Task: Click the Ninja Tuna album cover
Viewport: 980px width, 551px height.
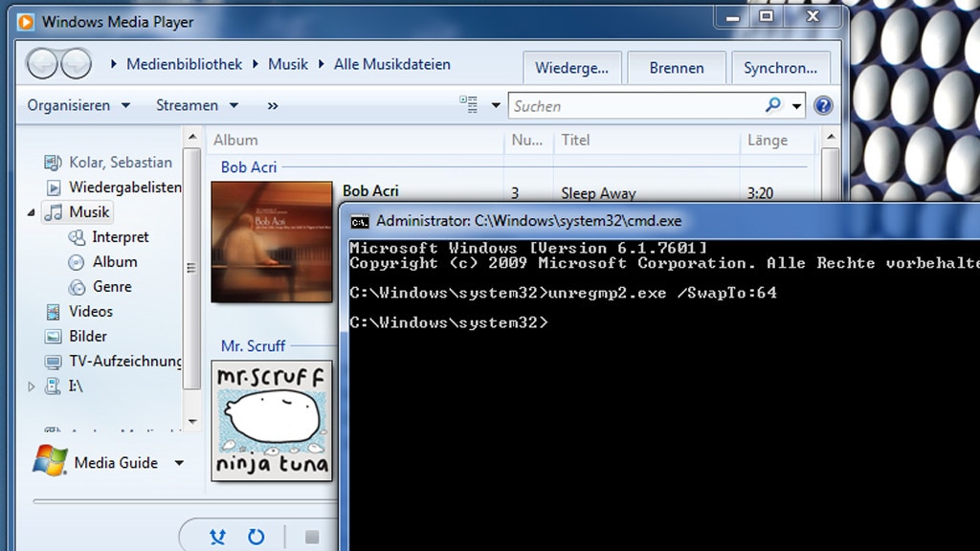Action: [x=272, y=421]
